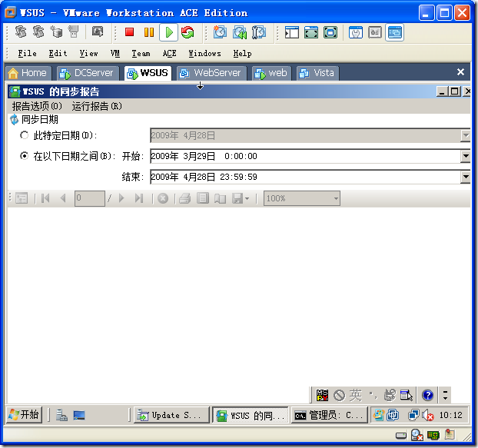
Task: Open the Windows menu
Action: click(x=204, y=53)
